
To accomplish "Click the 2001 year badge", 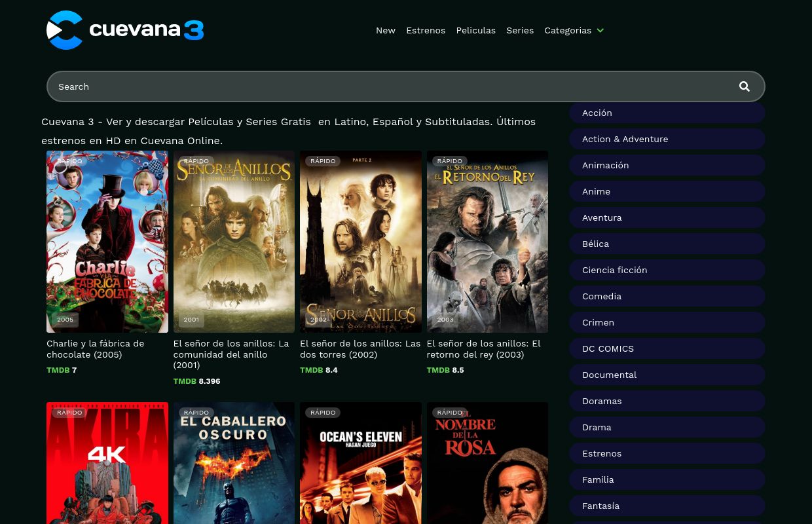I will click(x=191, y=320).
